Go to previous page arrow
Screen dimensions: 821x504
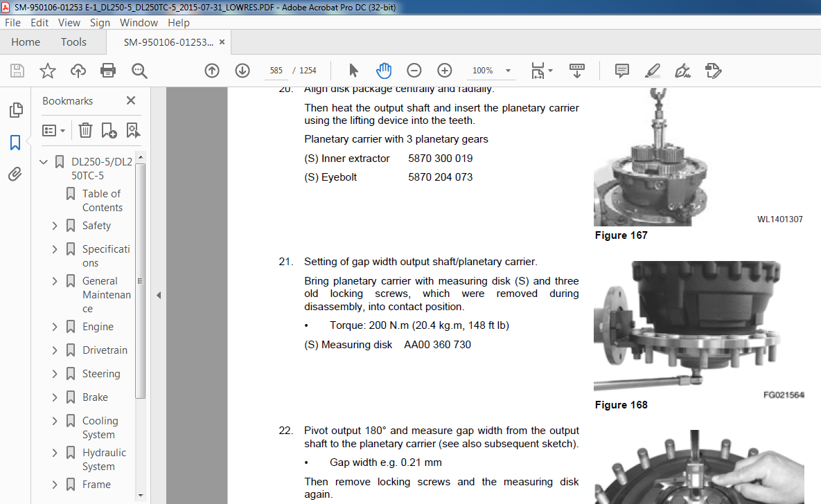pos(212,71)
